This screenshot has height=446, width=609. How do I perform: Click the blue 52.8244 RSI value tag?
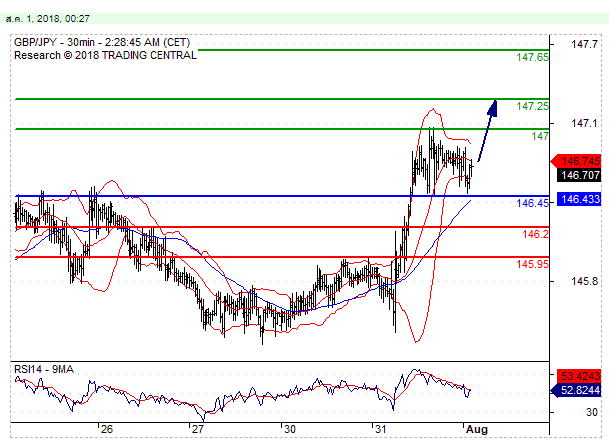(576, 390)
